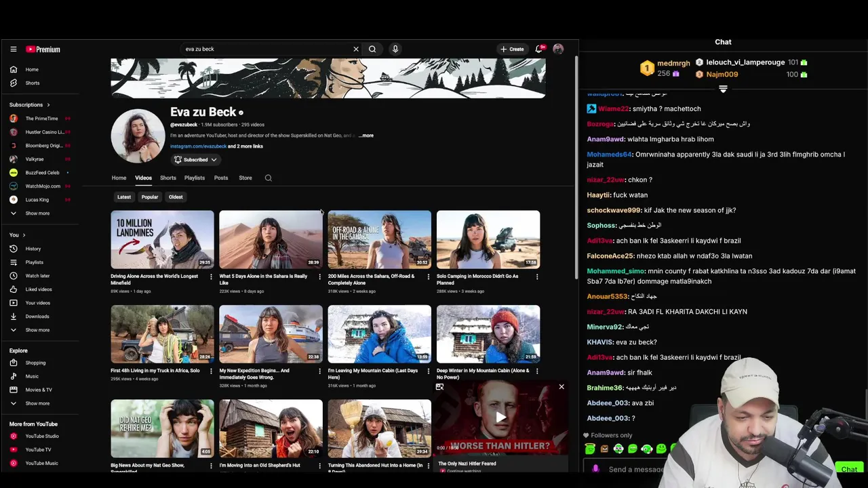
Task: Open Movies & TV under Explore
Action: pyautogui.click(x=38, y=390)
